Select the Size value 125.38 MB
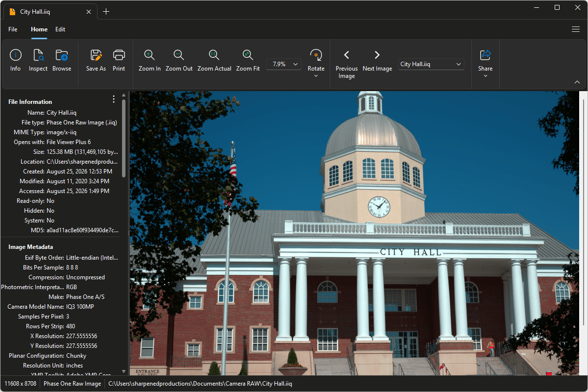This screenshot has width=588, height=392. tap(82, 152)
